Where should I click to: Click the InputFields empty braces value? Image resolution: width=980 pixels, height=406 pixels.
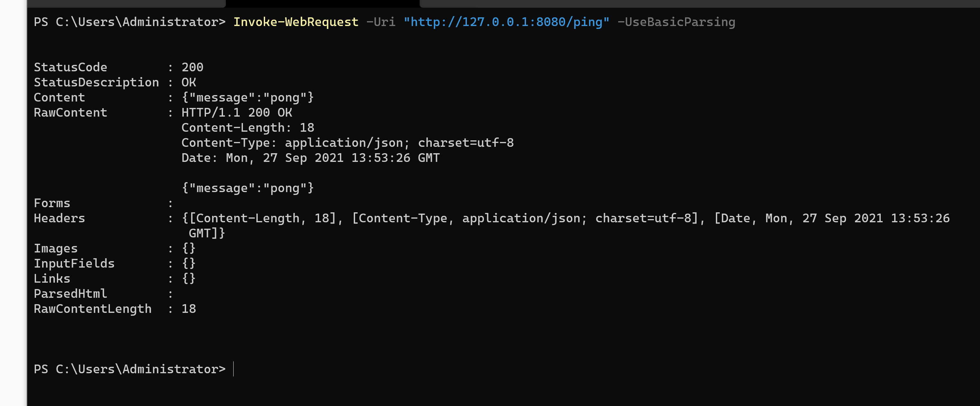tap(189, 263)
